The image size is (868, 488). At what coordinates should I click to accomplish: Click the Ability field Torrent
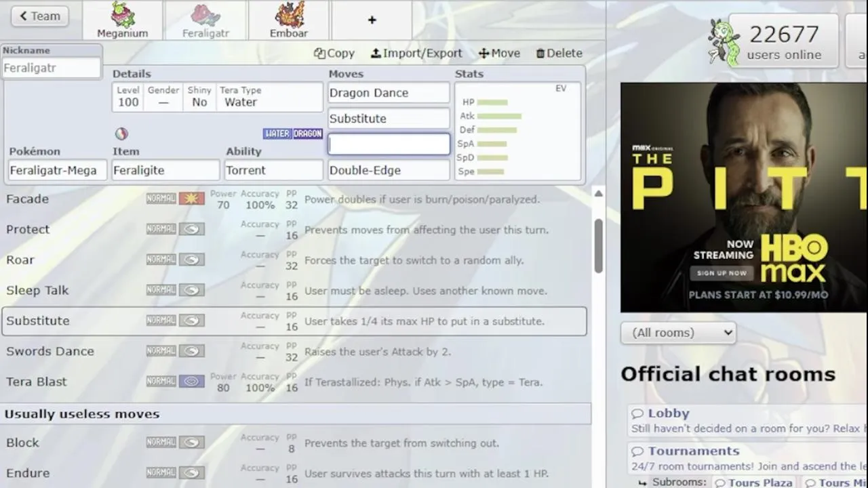click(274, 170)
